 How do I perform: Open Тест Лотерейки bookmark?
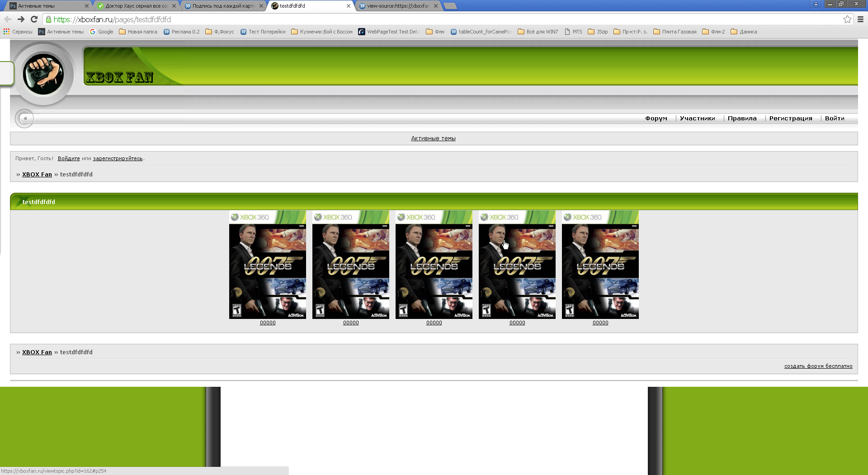point(263,32)
